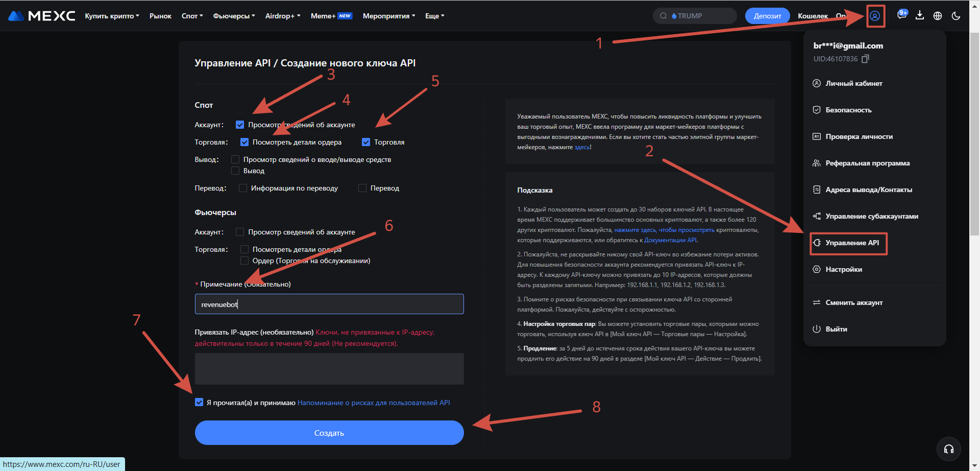Click the Депозит button
Image resolution: width=980 pixels, height=471 pixels.
pos(767,16)
